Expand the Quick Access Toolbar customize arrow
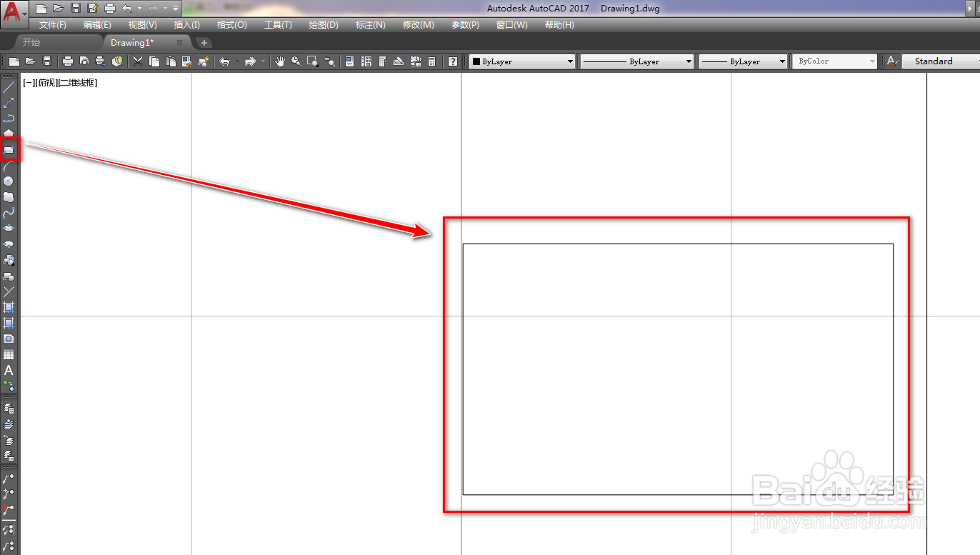This screenshot has height=555, width=980. click(x=176, y=9)
